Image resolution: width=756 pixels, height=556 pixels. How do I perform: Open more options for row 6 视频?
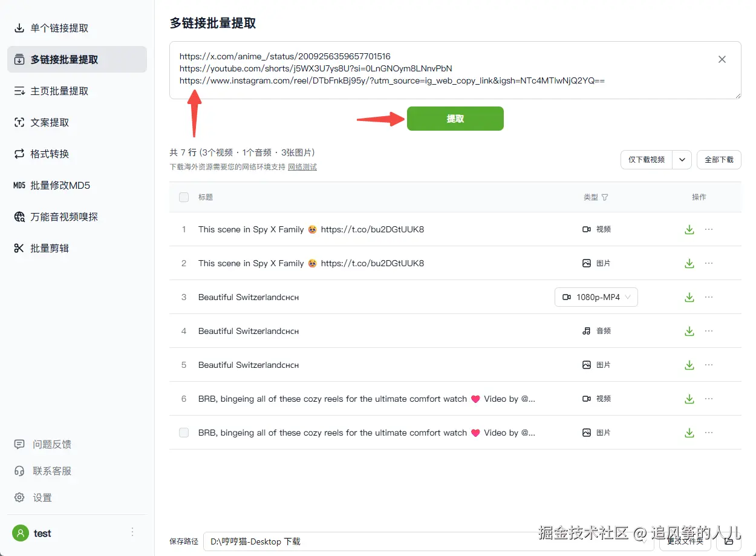pyautogui.click(x=709, y=399)
